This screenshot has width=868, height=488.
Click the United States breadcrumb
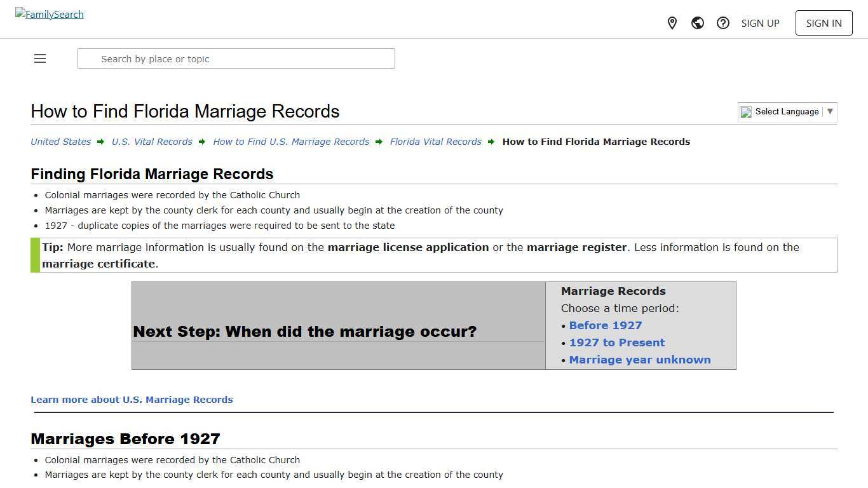coord(60,142)
